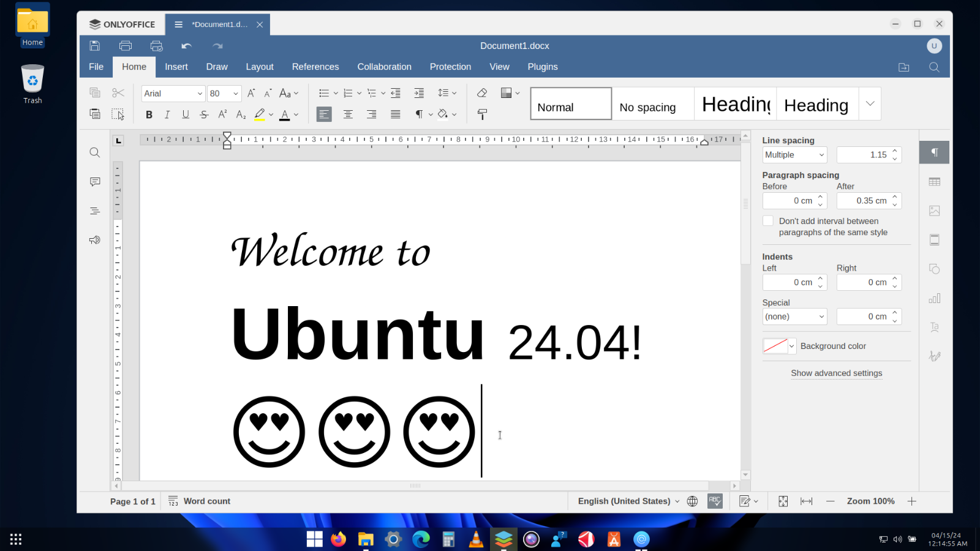Image resolution: width=980 pixels, height=551 pixels.
Task: Increase font size with the increment icon
Action: (251, 93)
